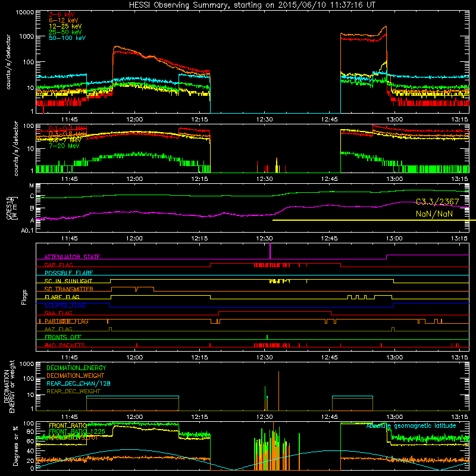Image resolution: width=476 pixels, height=476 pixels.
Task: Click the 0.1-0.3 MeV legend label
Action: 68,128
